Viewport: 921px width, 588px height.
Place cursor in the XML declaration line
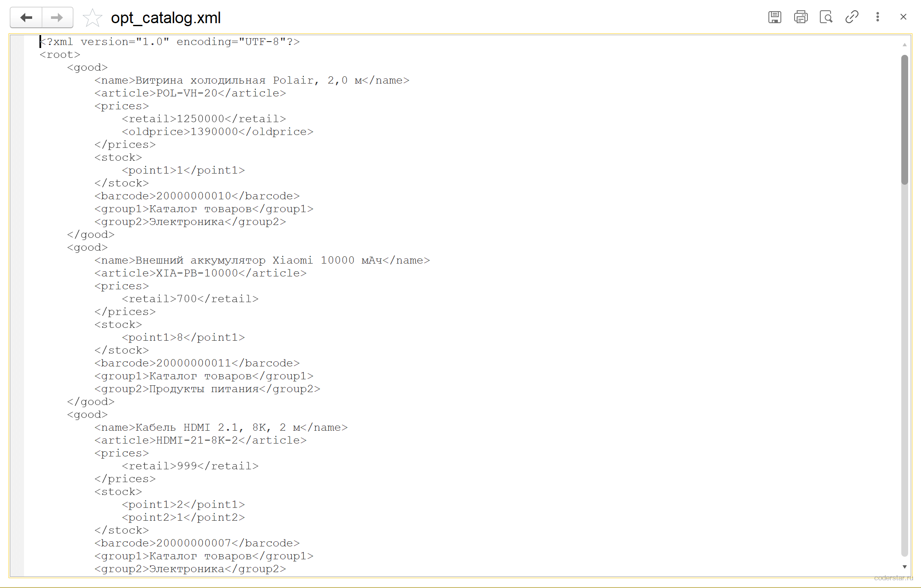(170, 42)
